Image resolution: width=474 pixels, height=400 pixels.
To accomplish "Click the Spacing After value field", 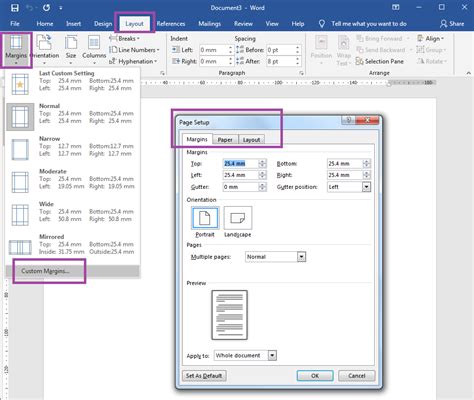I will tap(281, 61).
